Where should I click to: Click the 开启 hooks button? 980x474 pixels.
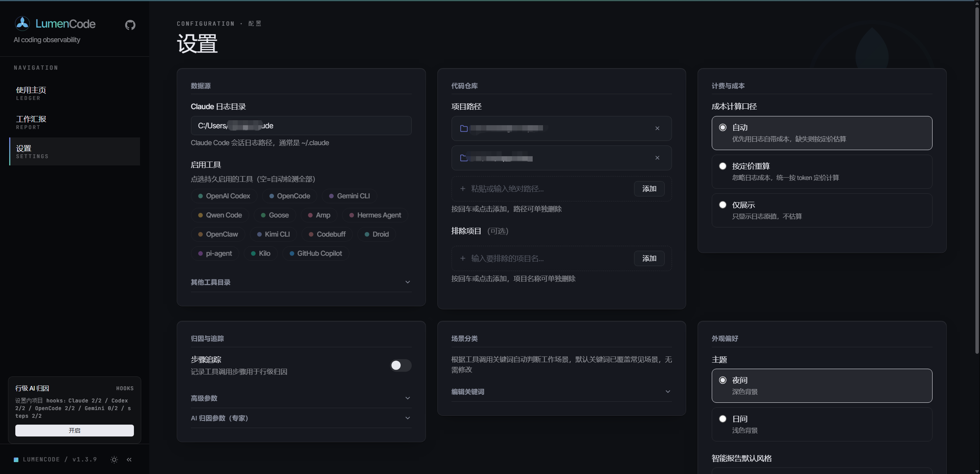pos(75,430)
